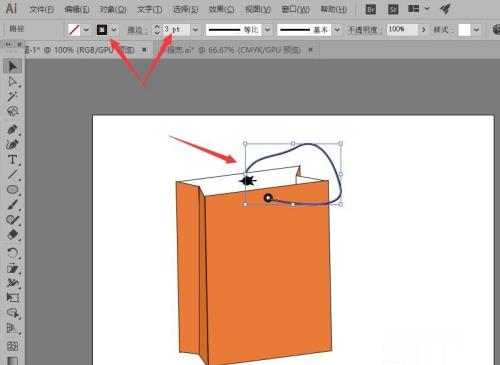Click the black ring hole on the bag
The height and width of the screenshot is (365, 500).
point(268,198)
